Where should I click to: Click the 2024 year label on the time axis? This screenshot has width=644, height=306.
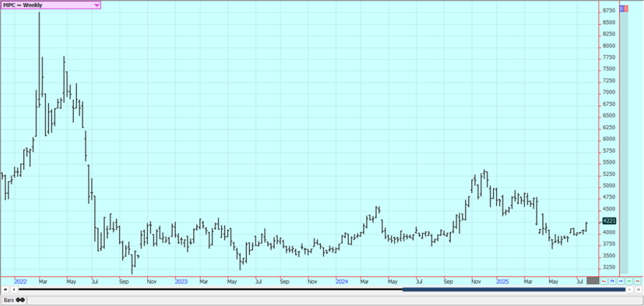coord(342,281)
